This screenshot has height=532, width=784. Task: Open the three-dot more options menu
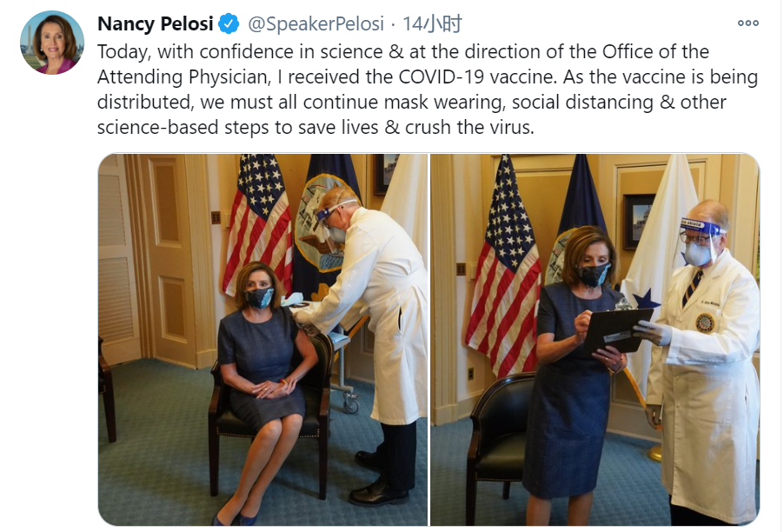click(748, 23)
